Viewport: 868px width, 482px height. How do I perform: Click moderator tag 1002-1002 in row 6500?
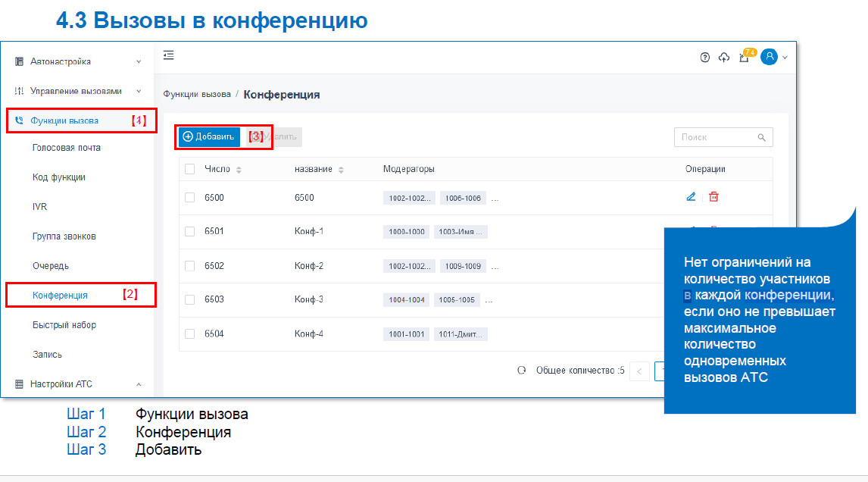(x=409, y=199)
